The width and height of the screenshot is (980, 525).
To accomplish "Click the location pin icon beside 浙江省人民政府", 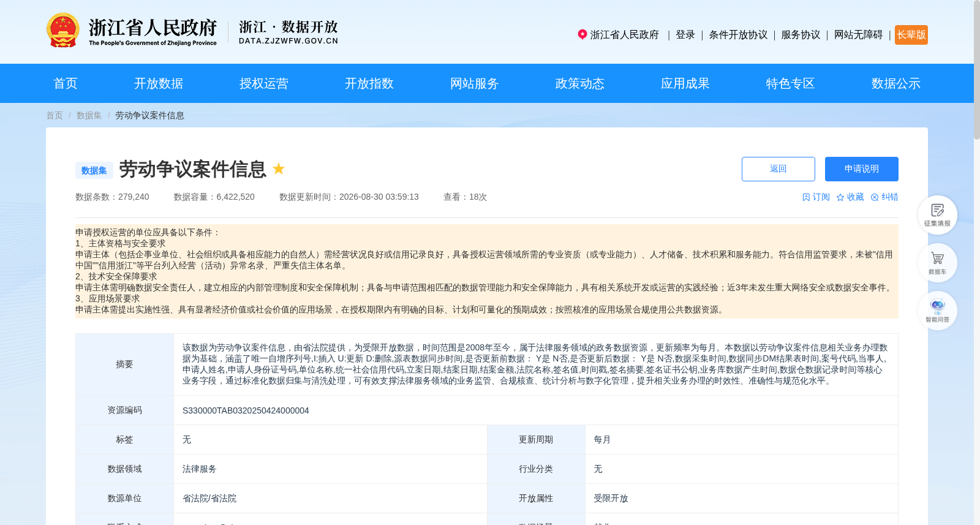I will 582,35.
